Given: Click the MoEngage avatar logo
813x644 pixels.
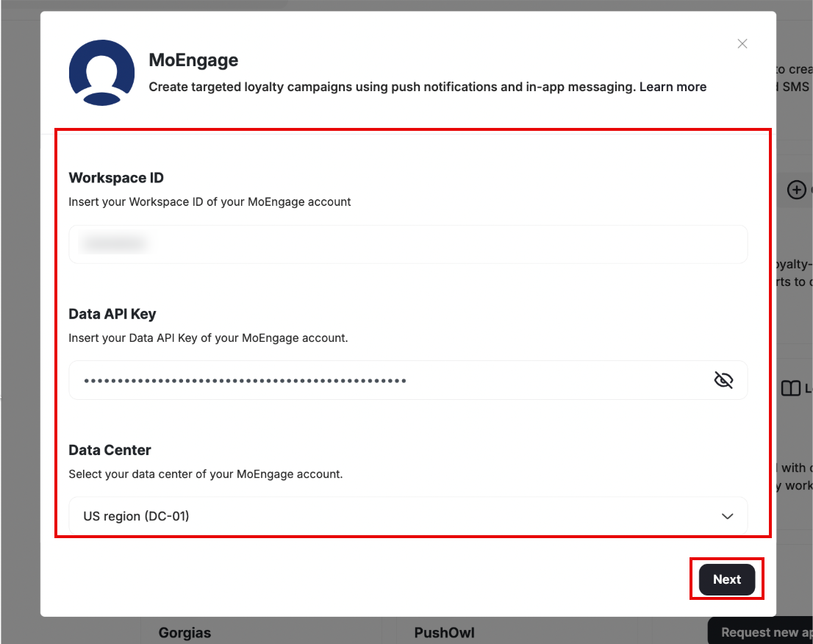Looking at the screenshot, I should click(101, 73).
